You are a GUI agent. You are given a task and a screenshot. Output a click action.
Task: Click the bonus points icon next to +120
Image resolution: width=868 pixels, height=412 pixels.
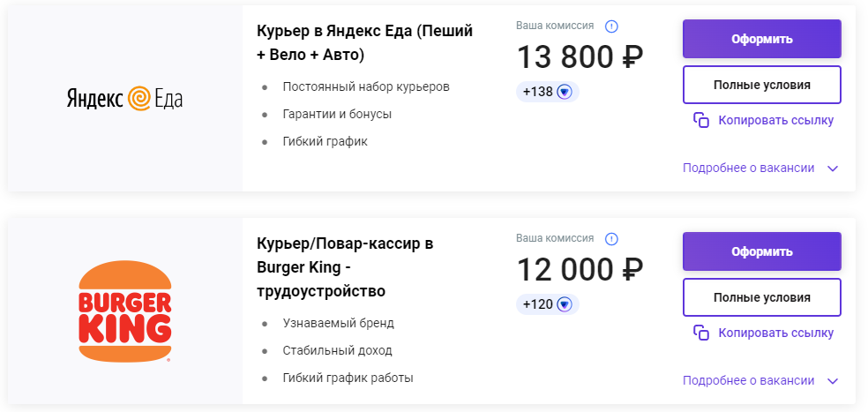(564, 304)
